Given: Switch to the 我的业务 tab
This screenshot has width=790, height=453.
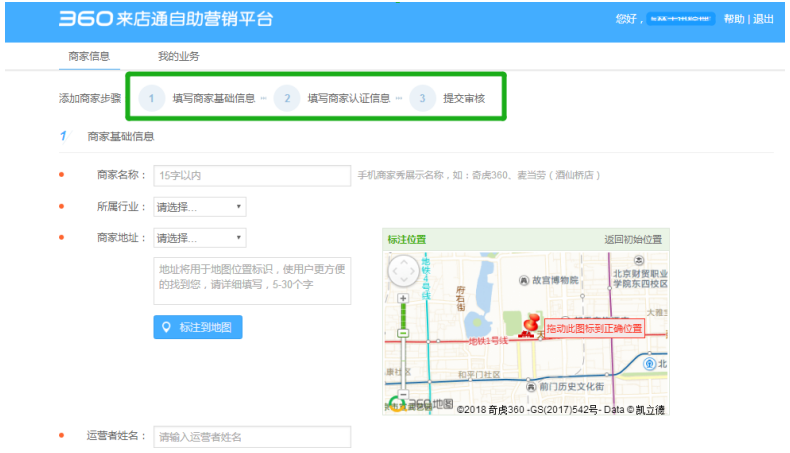Looking at the screenshot, I should point(178,56).
